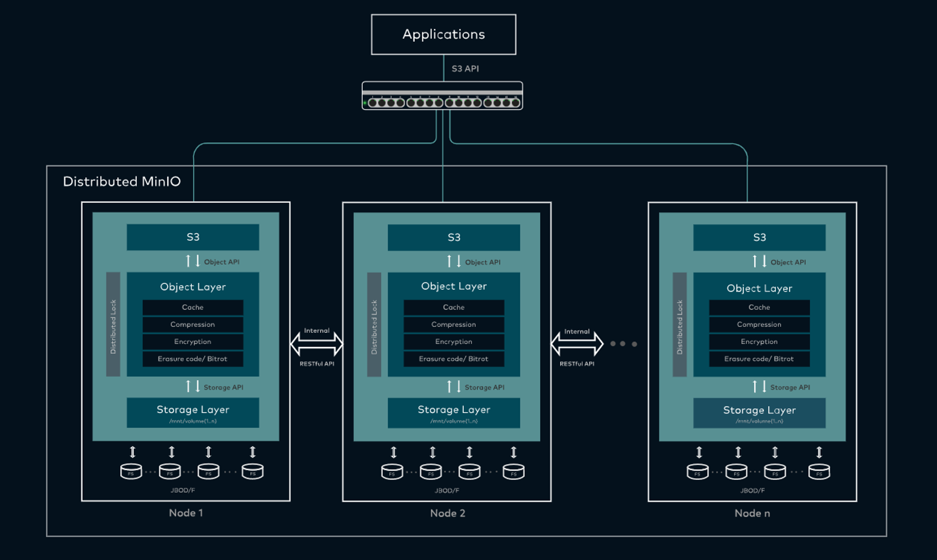Click the three dots ellipsis before Node n
The width and height of the screenshot is (937, 560).
point(623,344)
